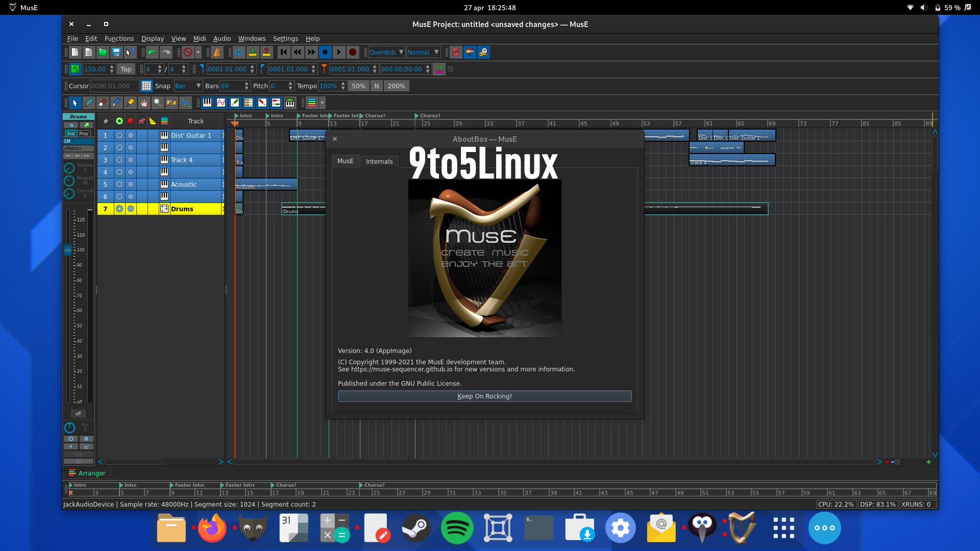Set tempo to 50% button
980x551 pixels.
point(358,86)
